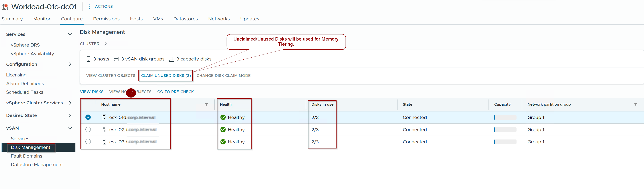Expand the Configuration sidebar section

[70, 64]
